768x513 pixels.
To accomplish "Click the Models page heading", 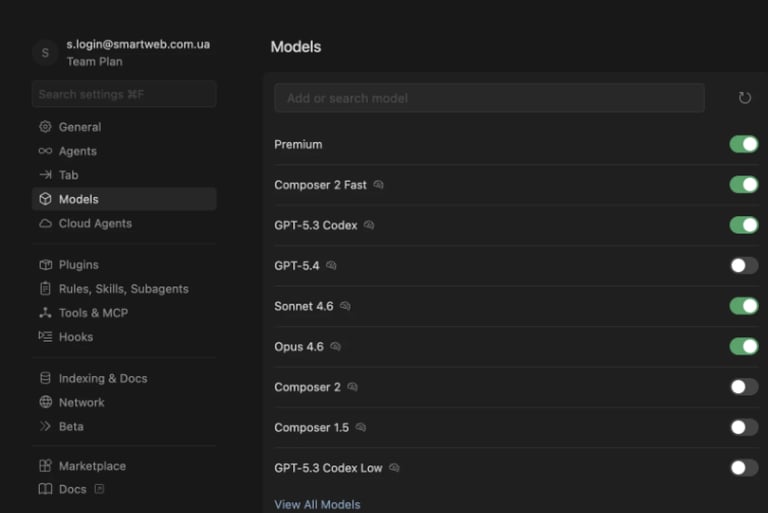I will pyautogui.click(x=296, y=47).
